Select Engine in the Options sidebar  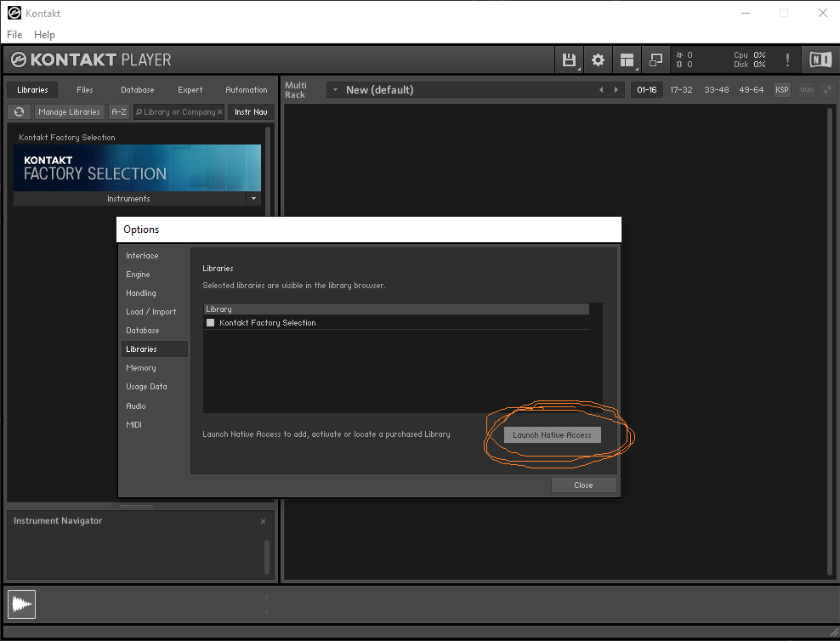click(x=138, y=275)
